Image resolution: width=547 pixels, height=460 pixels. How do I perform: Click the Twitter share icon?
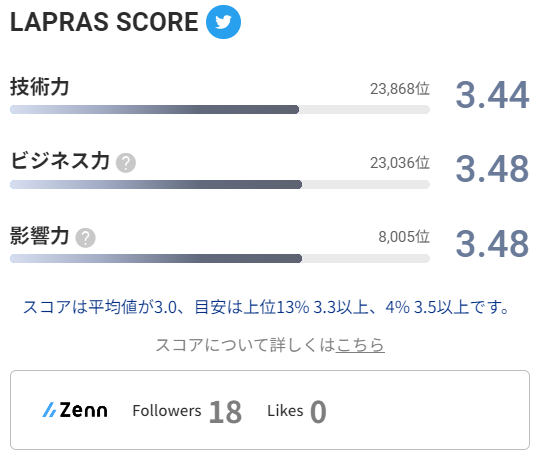tap(223, 22)
